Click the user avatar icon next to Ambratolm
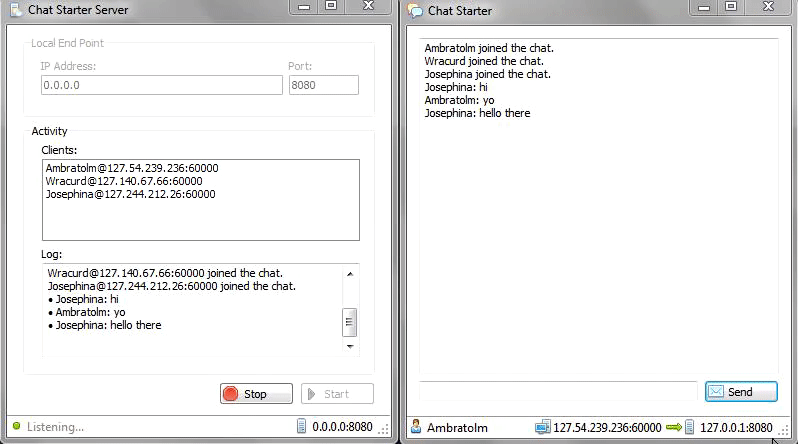Viewport: 798px width, 444px height. pyautogui.click(x=416, y=426)
